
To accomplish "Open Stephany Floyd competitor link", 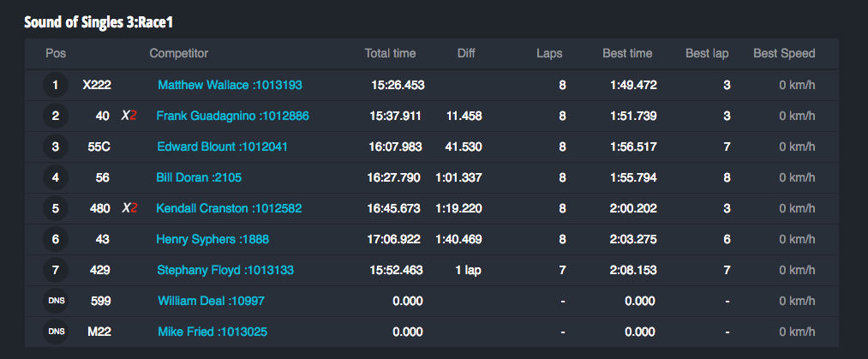I will [x=225, y=271].
